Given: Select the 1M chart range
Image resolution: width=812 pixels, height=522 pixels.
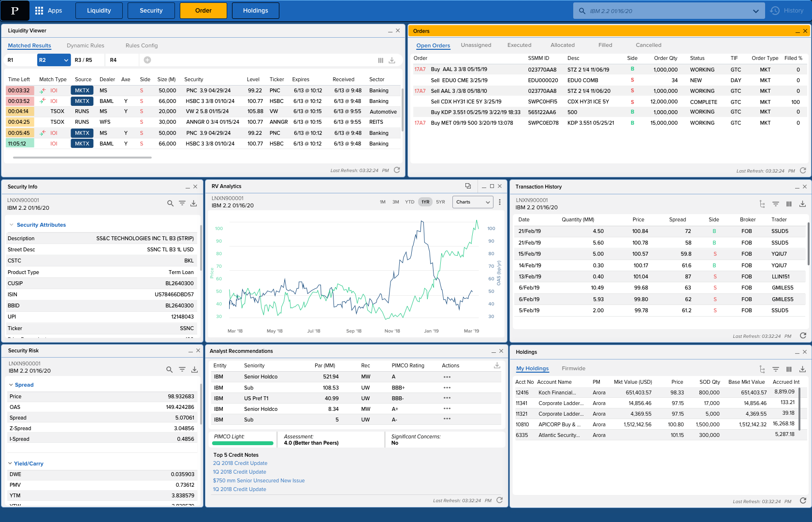Looking at the screenshot, I should (x=383, y=202).
